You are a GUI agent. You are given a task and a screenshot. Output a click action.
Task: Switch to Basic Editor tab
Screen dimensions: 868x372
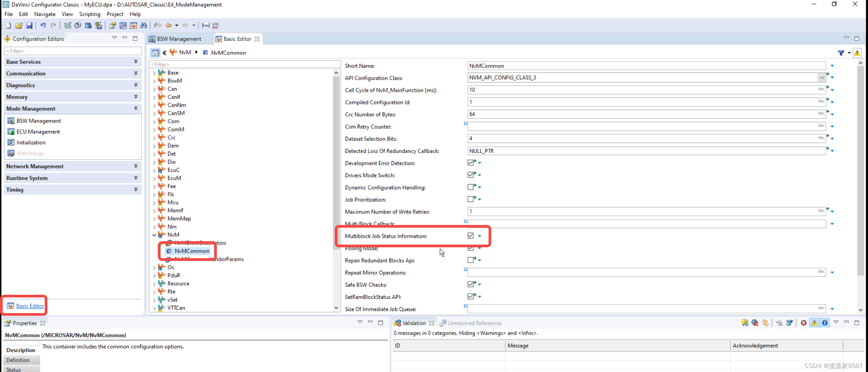(237, 39)
